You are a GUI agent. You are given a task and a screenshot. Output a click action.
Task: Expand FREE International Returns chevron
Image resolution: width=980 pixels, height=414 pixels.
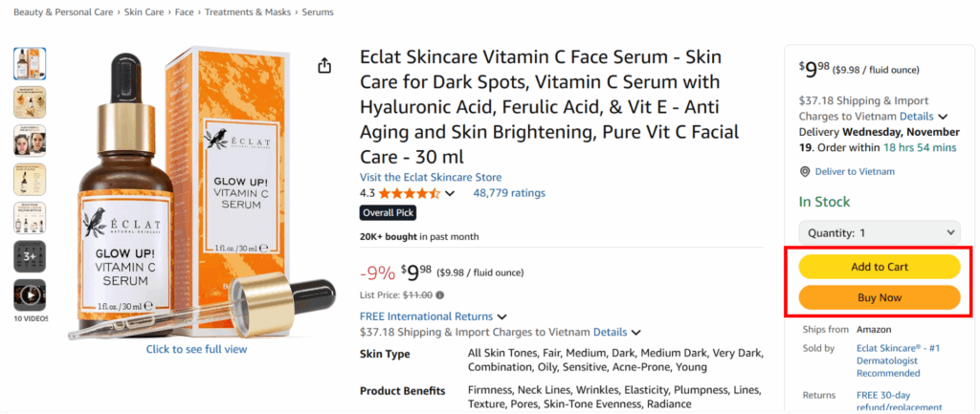(x=502, y=316)
